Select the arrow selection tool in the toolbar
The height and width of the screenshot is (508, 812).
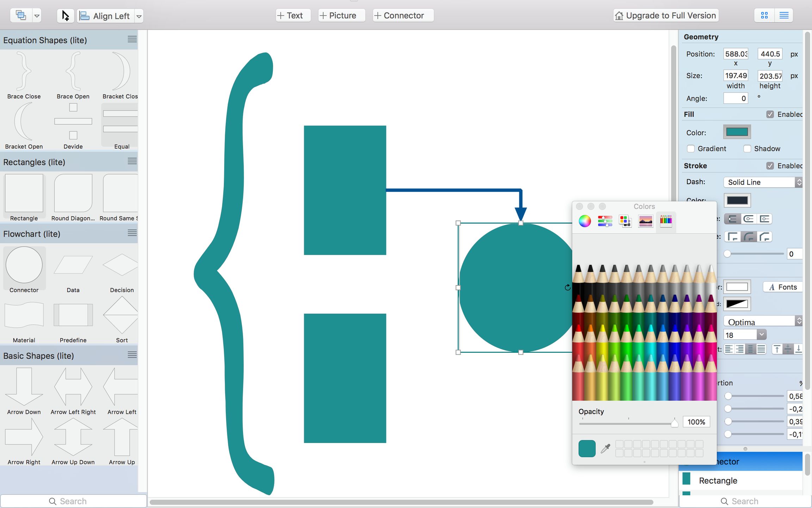65,16
